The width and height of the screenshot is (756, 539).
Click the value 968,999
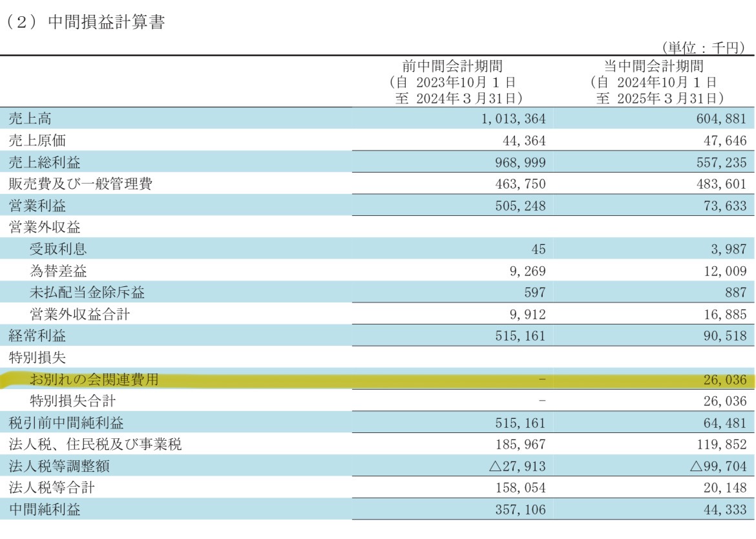tap(520, 162)
